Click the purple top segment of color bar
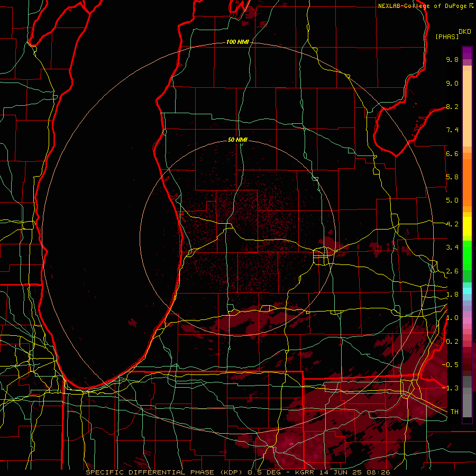 pos(467,53)
